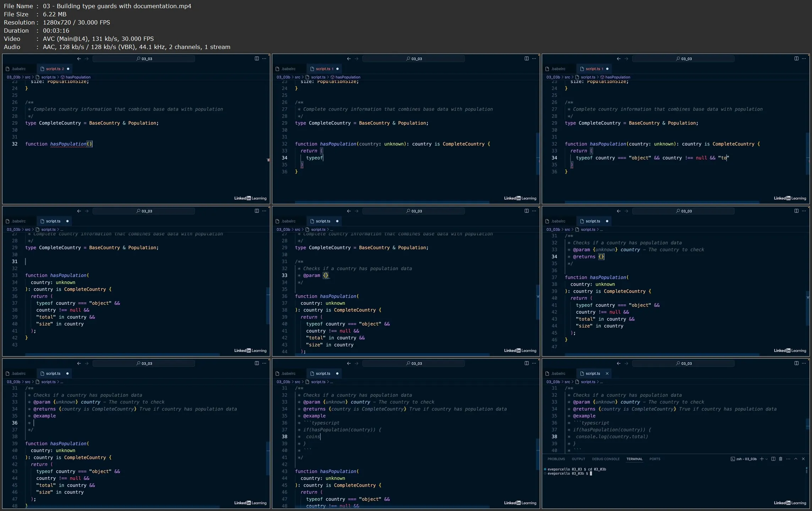812x511 pixels.
Task: Open more actions in 'coins' line frame
Action: pos(534,363)
